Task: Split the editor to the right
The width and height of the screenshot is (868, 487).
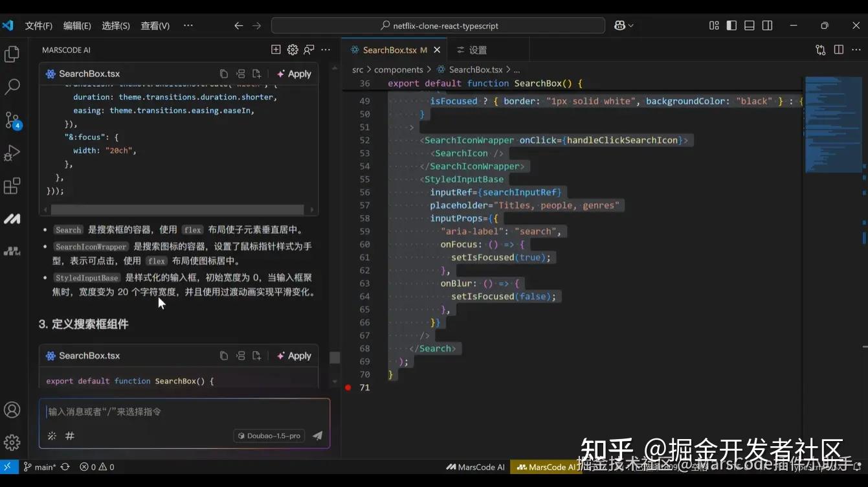Action: [839, 50]
